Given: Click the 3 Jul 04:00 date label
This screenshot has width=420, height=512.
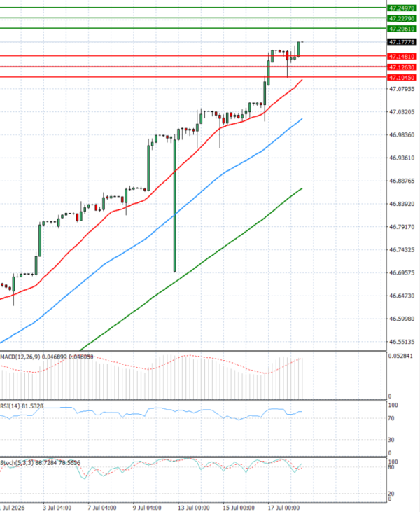Looking at the screenshot, I should coord(57,508).
